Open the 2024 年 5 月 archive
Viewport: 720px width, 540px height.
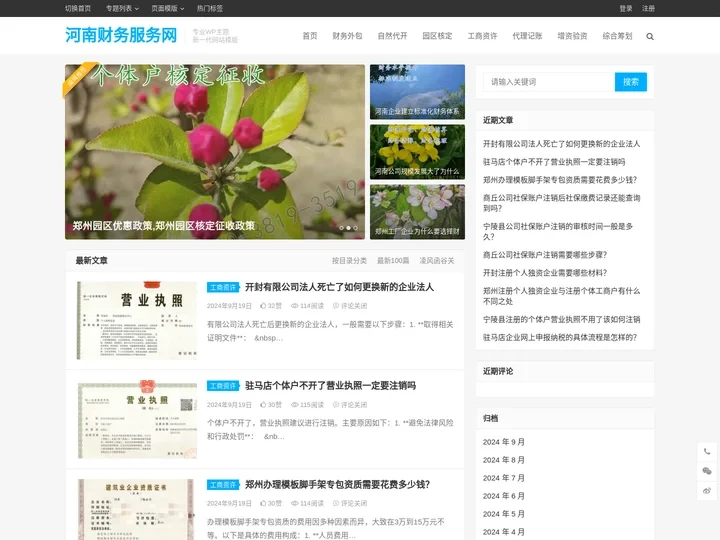point(504,514)
